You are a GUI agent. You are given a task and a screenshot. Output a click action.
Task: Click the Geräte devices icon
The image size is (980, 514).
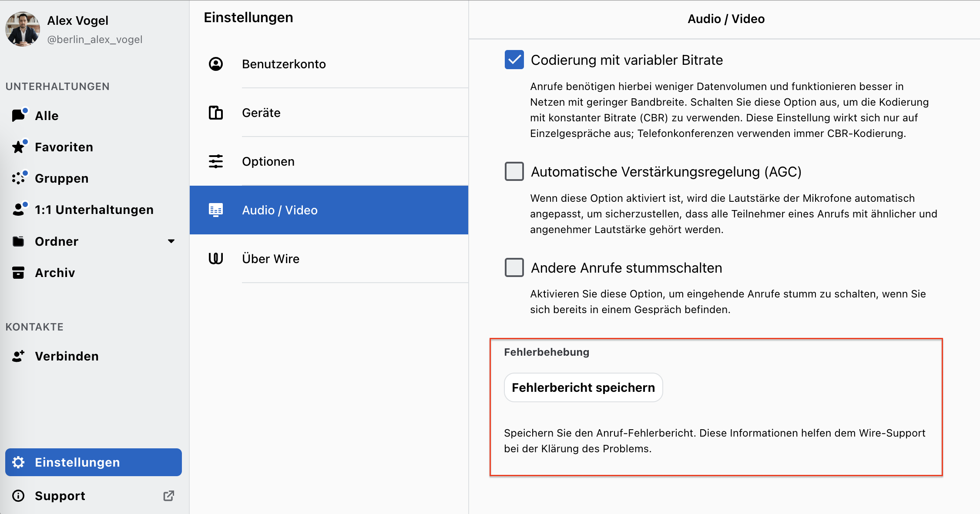pyautogui.click(x=216, y=113)
